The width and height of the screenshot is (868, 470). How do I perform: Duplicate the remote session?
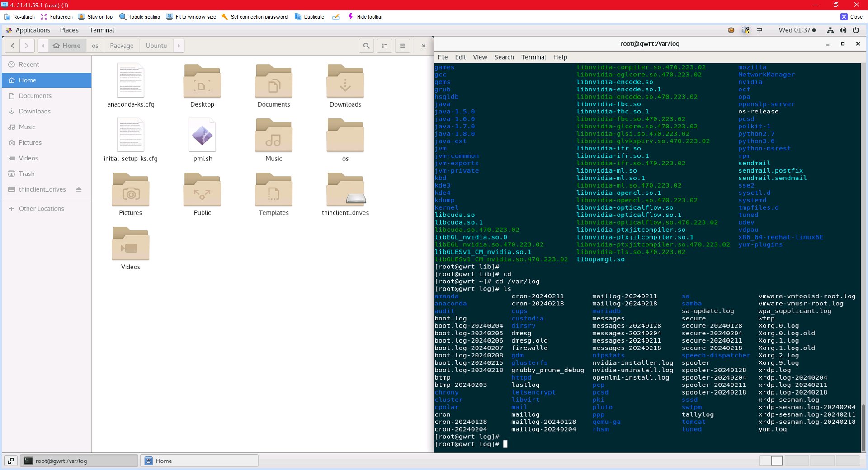tap(309, 17)
